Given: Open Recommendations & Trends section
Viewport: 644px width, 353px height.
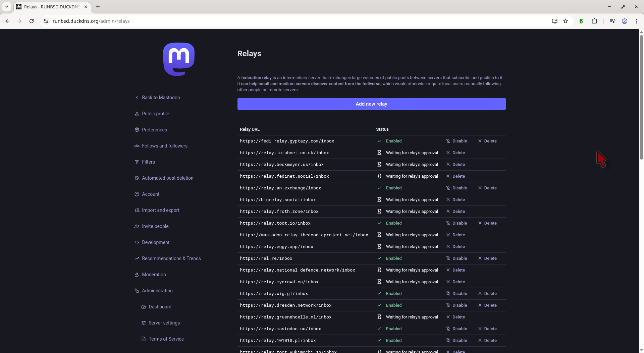Looking at the screenshot, I should [x=168, y=258].
